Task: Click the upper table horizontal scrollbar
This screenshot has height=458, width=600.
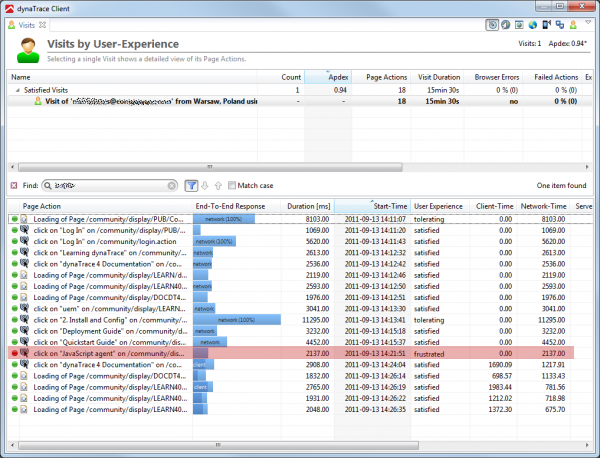Action: [x=210, y=167]
